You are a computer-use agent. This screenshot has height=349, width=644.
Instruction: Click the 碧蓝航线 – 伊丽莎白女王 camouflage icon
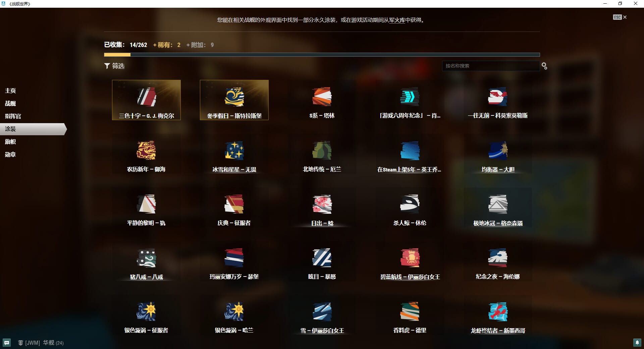(410, 258)
